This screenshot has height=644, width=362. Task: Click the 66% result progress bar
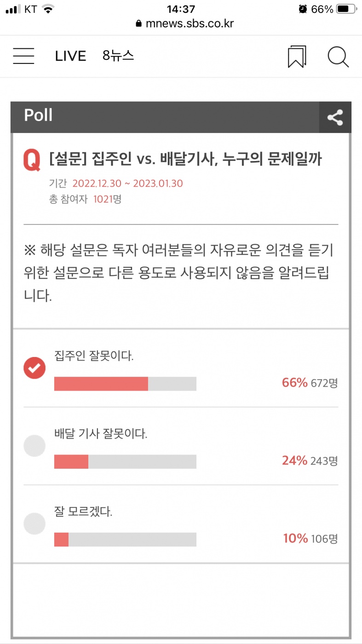pos(125,384)
